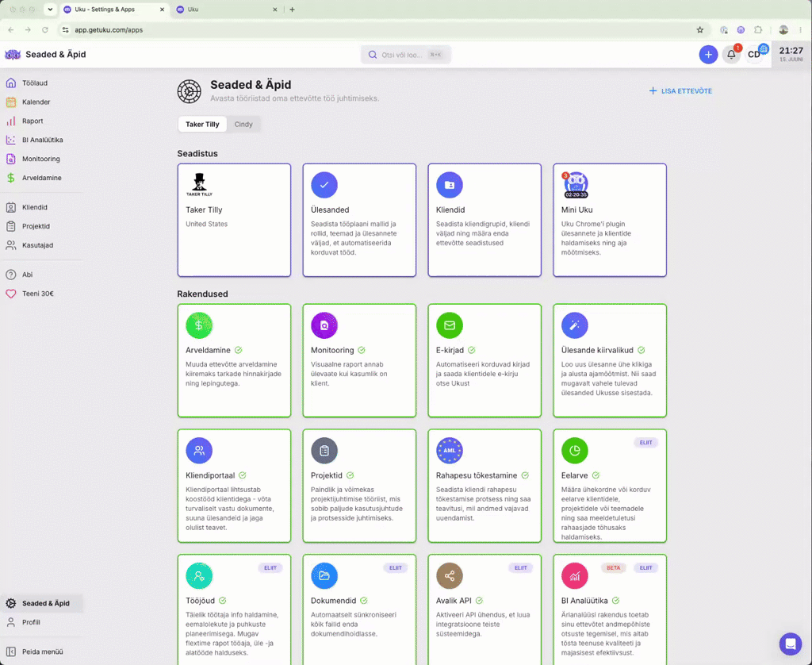The height and width of the screenshot is (665, 812).
Task: Click LISA ETTEVÕTE add company link
Action: click(680, 90)
